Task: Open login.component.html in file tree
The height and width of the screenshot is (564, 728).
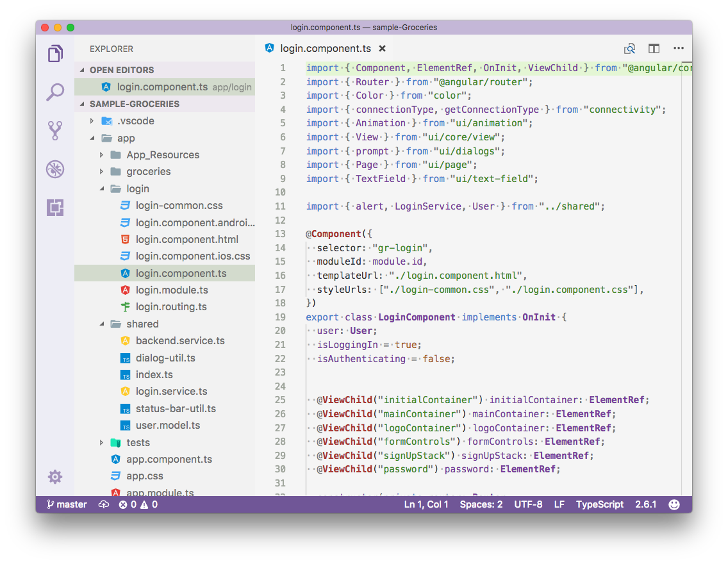Action: tap(186, 240)
